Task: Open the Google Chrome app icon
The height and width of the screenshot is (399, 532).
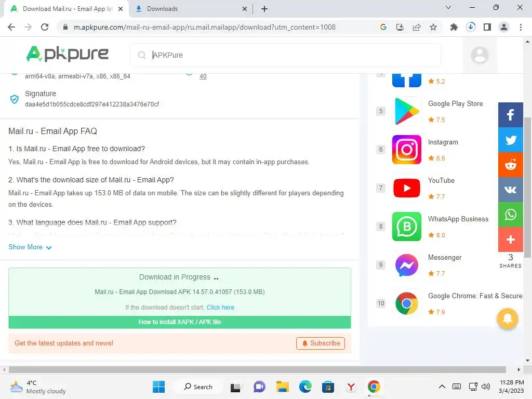Action: (x=406, y=303)
